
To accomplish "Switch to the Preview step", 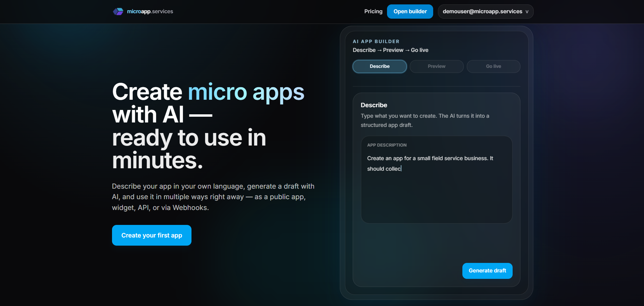I will click(436, 66).
